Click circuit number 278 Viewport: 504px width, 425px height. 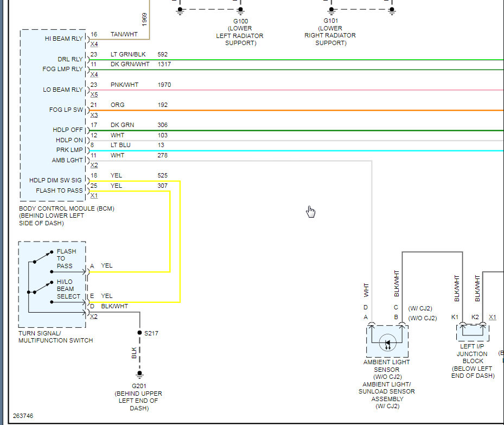[163, 155]
